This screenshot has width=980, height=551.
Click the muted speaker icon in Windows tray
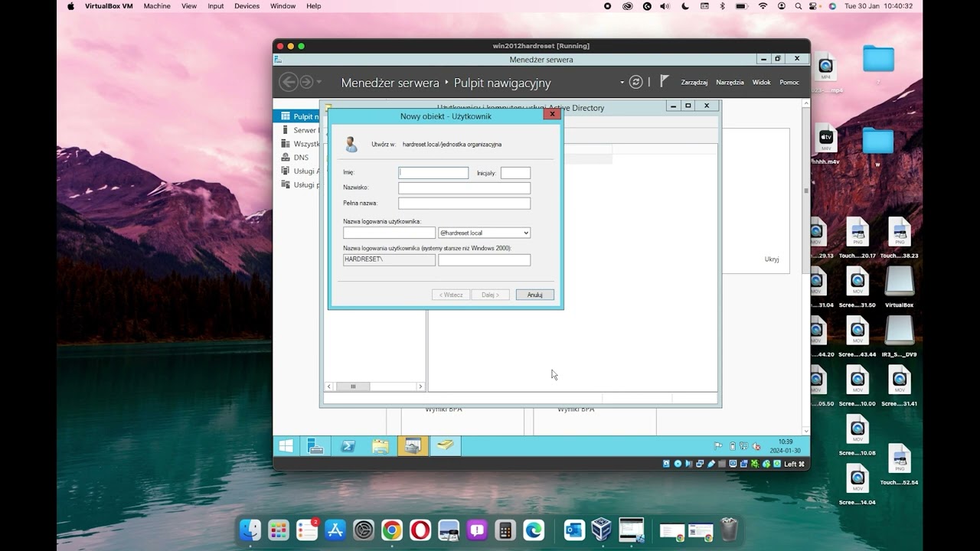tap(756, 446)
